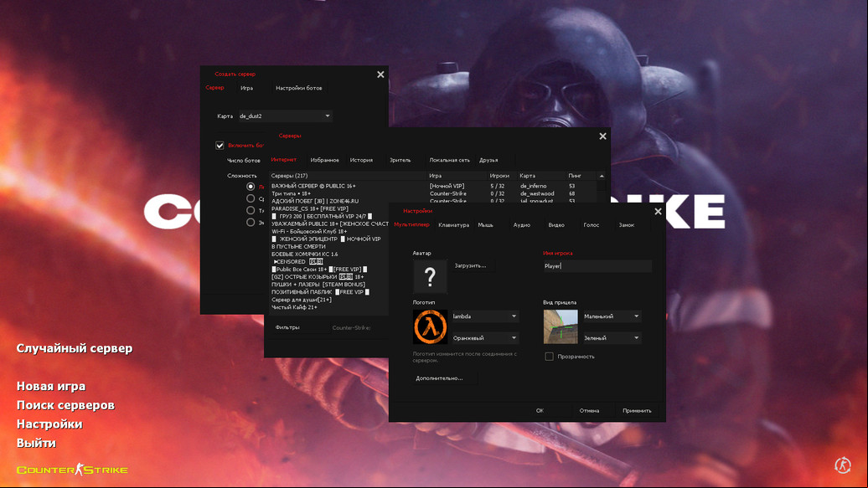The height and width of the screenshot is (488, 868).
Task: Open the Локальная сеть servers tab
Action: tap(449, 160)
